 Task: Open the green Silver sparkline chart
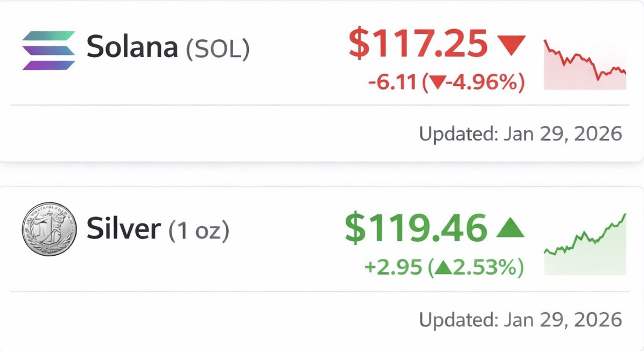(585, 245)
